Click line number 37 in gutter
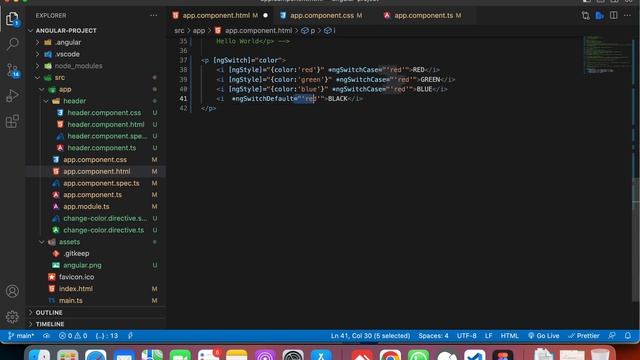The height and width of the screenshot is (360, 640). coord(183,60)
